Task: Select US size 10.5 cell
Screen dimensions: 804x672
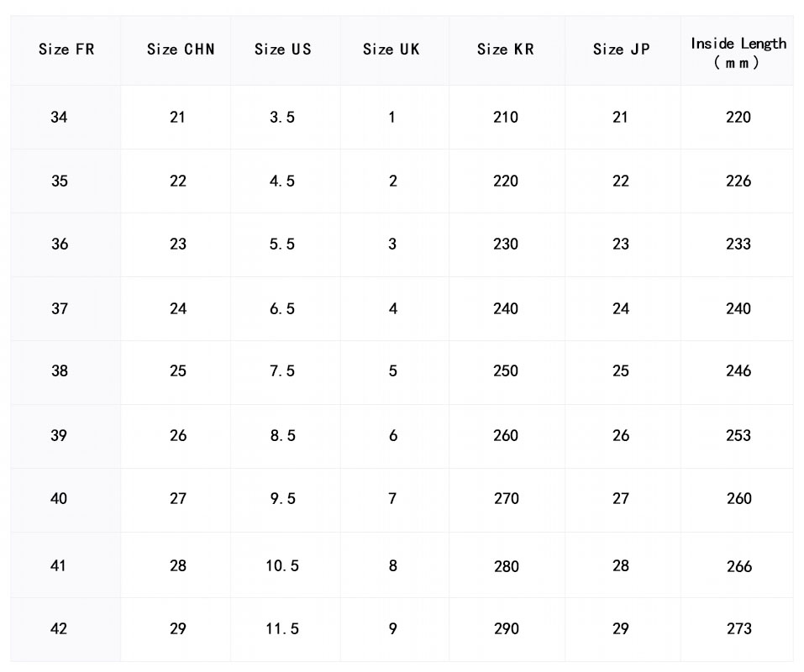Action: [282, 566]
